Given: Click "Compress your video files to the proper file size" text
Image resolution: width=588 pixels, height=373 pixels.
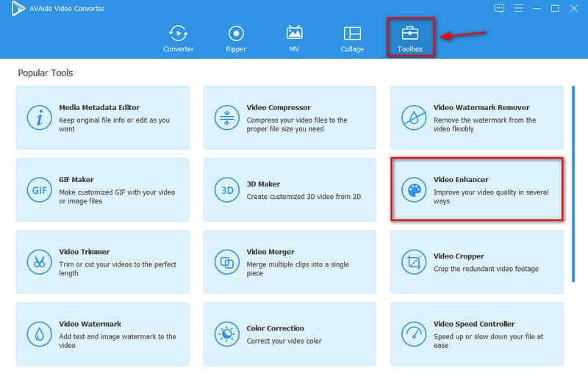Looking at the screenshot, I should pyautogui.click(x=297, y=124).
